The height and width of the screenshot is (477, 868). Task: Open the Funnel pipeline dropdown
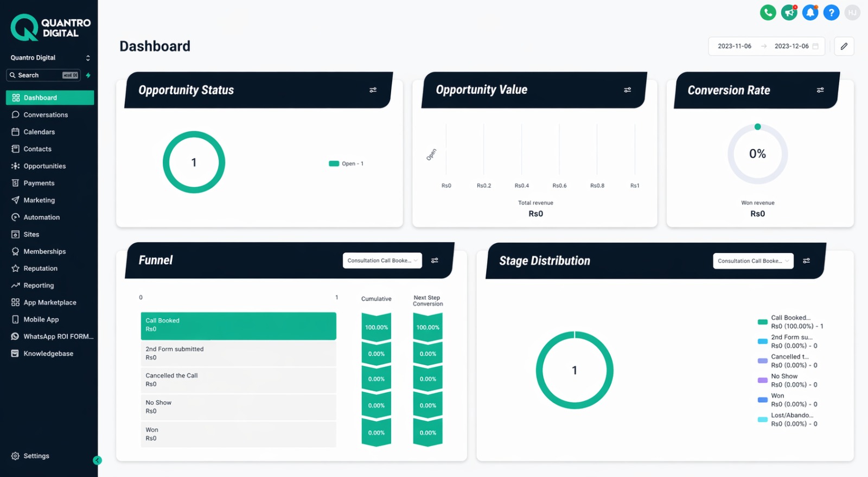point(382,260)
